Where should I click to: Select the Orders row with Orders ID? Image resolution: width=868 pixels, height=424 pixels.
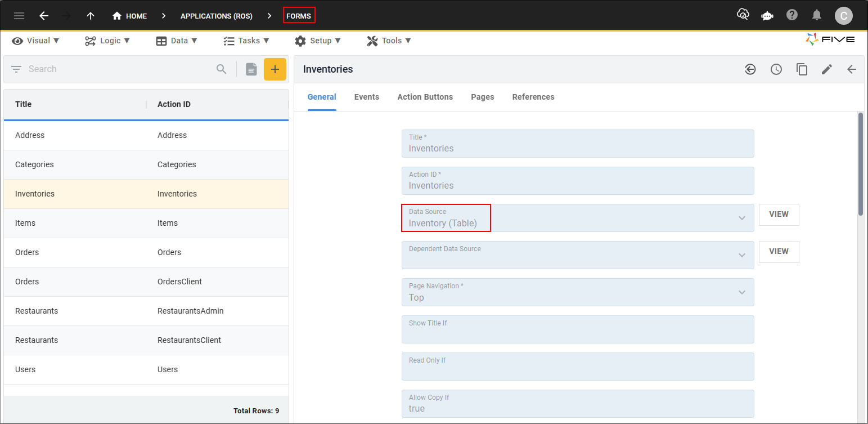coord(146,252)
